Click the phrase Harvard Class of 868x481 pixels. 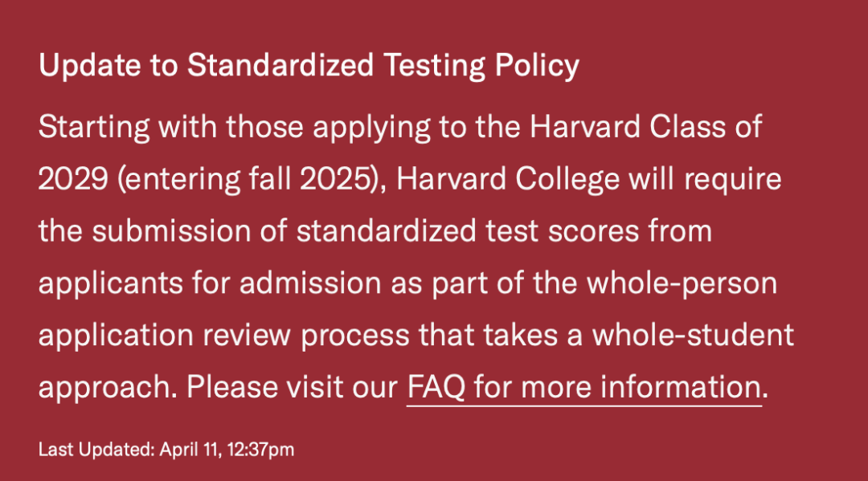point(646,127)
